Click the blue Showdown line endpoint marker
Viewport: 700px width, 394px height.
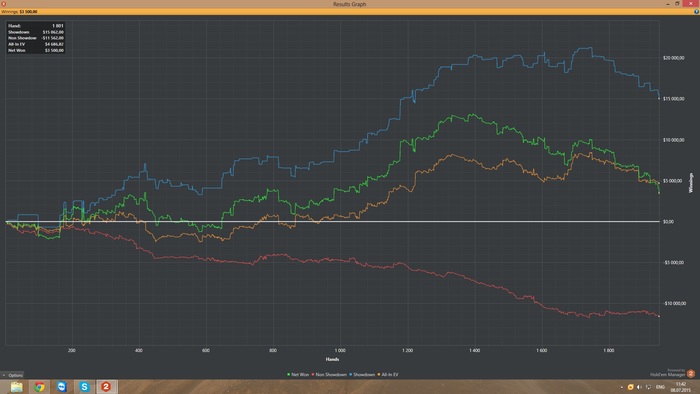tap(659, 98)
